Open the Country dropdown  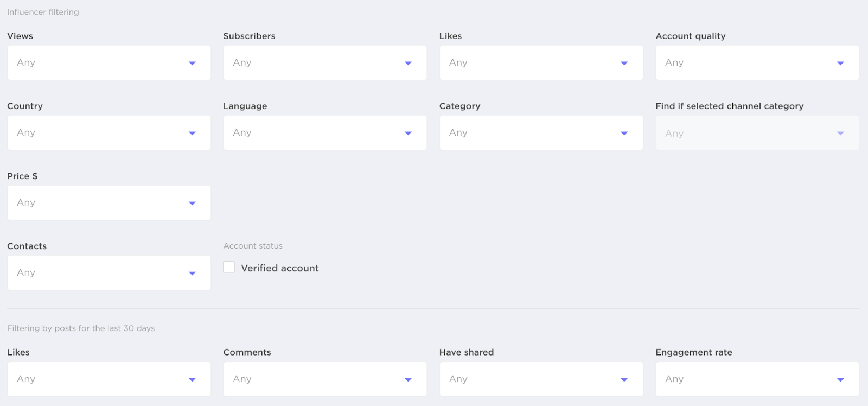pos(109,132)
